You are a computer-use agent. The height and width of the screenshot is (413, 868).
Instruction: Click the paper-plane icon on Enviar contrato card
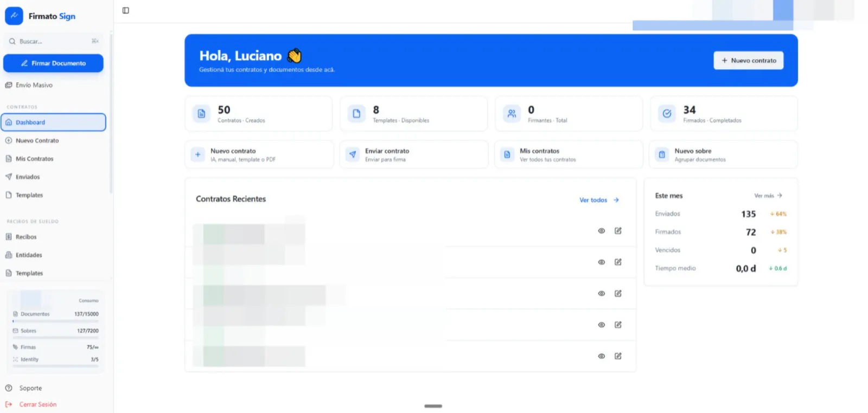[x=353, y=154]
